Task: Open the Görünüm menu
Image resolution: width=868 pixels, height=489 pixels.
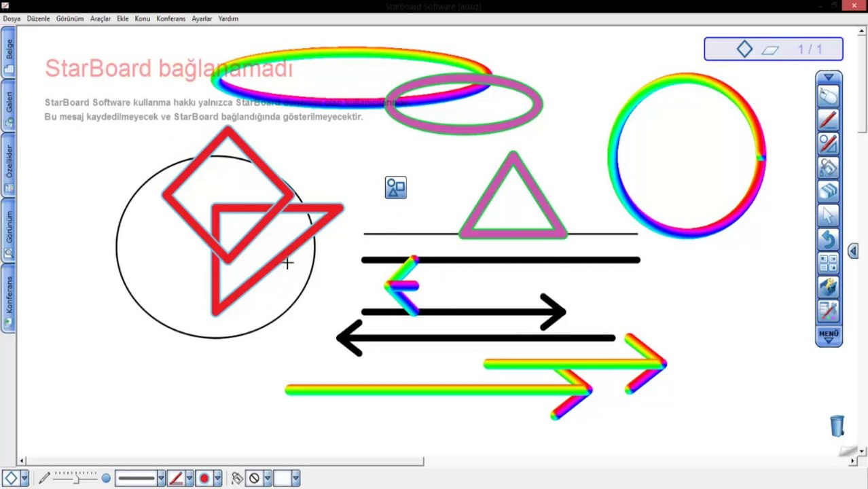Action: pos(70,19)
